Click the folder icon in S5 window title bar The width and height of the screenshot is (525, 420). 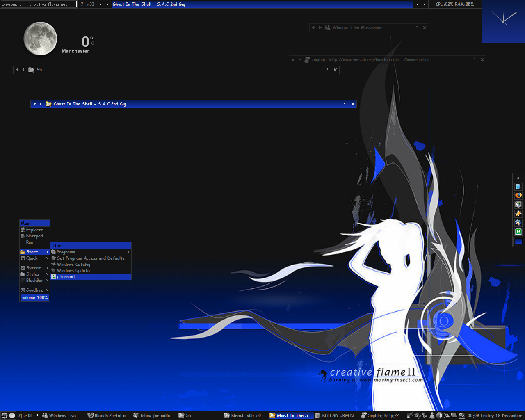tap(31, 70)
